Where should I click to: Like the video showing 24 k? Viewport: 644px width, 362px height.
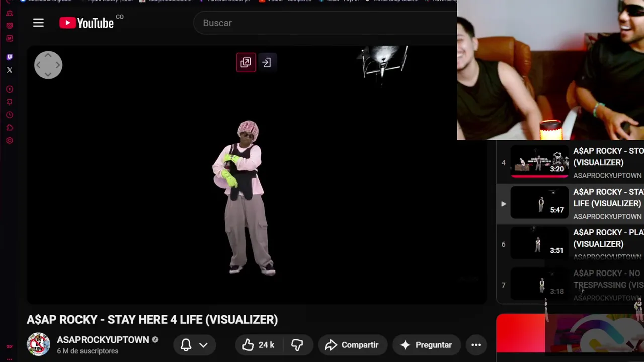click(258, 345)
